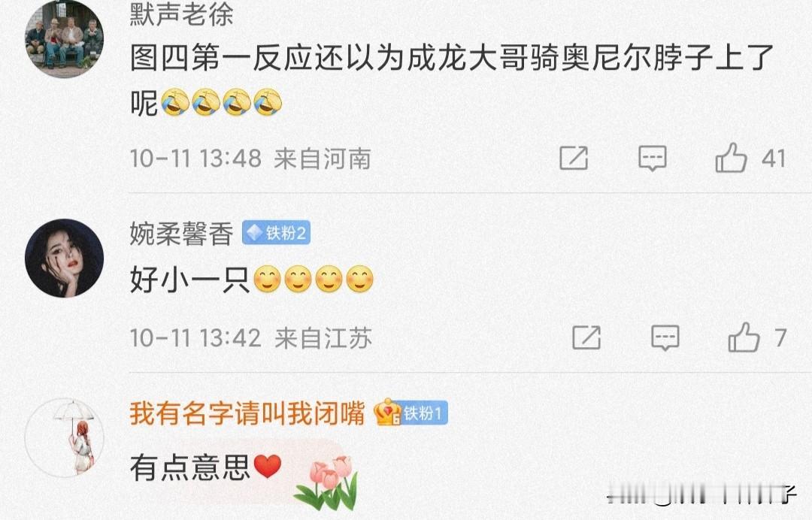Open avatar of 我有名字请叫我闭嘴
Viewport: 812px width, 520px height.
click(x=64, y=438)
